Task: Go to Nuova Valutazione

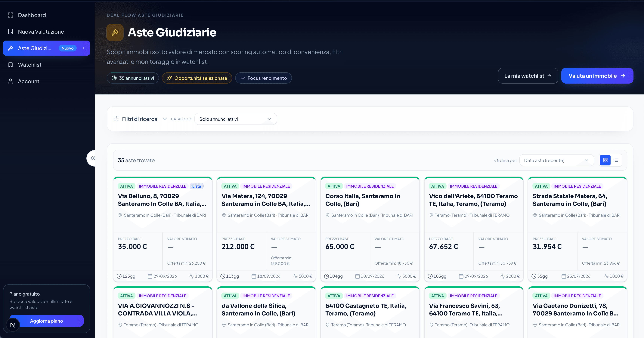Action: click(x=47, y=32)
